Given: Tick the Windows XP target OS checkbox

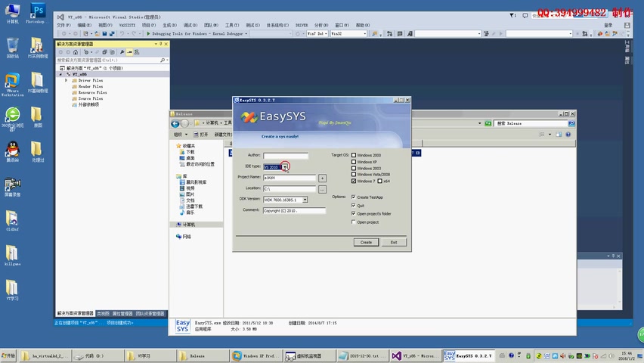Looking at the screenshot, I should pos(354,162).
